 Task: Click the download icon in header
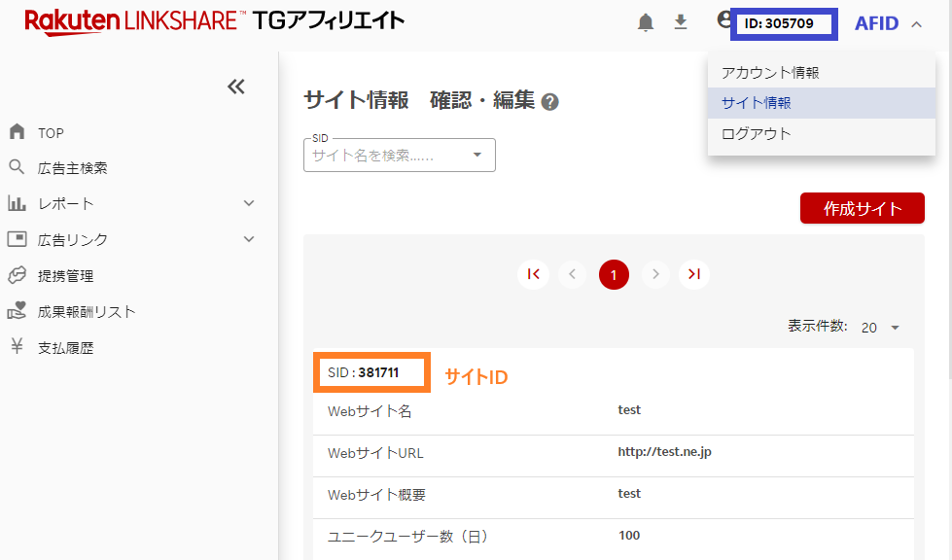(681, 21)
